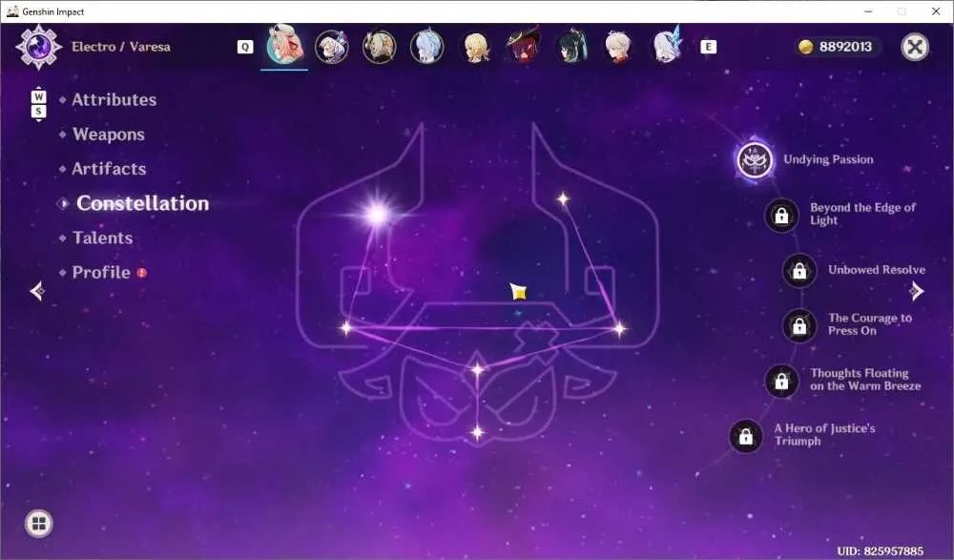The height and width of the screenshot is (560, 954).
Task: Open the Talents section
Action: (102, 238)
